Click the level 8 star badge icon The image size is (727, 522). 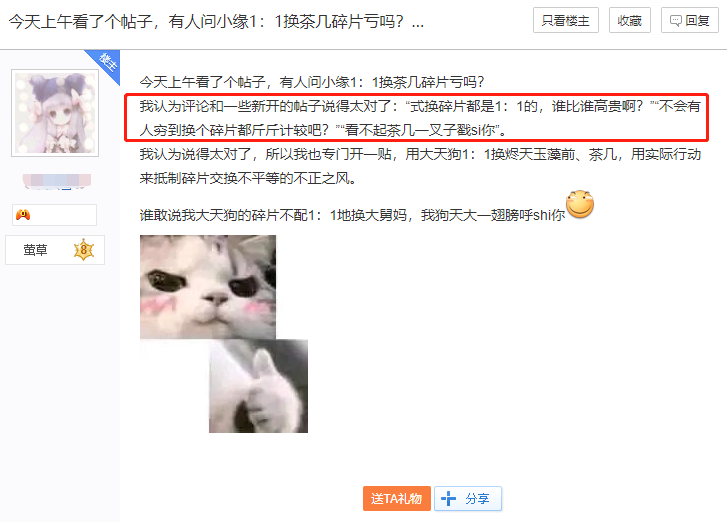(x=84, y=250)
